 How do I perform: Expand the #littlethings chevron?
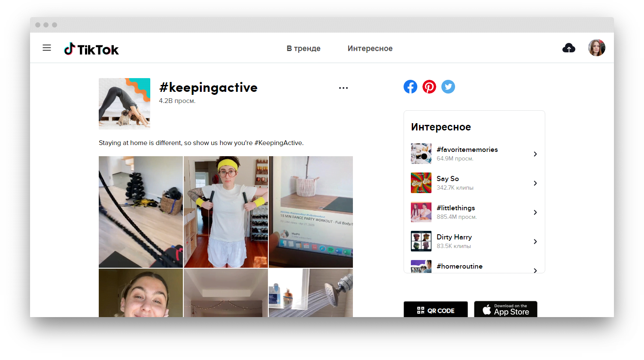tap(535, 212)
